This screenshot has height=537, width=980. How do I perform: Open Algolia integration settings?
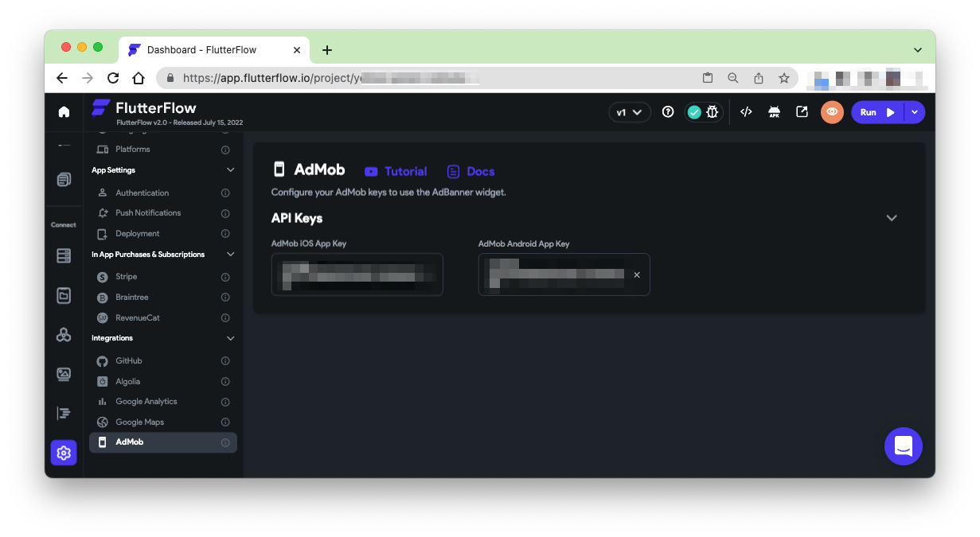(x=163, y=382)
